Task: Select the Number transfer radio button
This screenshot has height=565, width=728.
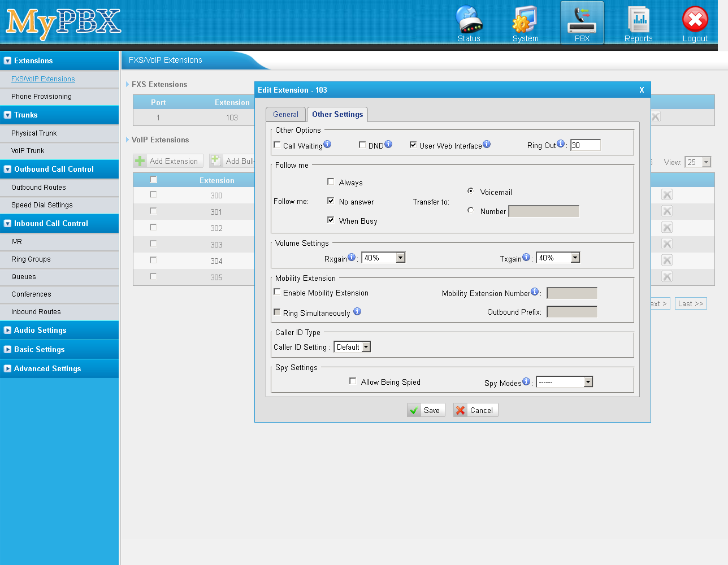Action: [470, 210]
